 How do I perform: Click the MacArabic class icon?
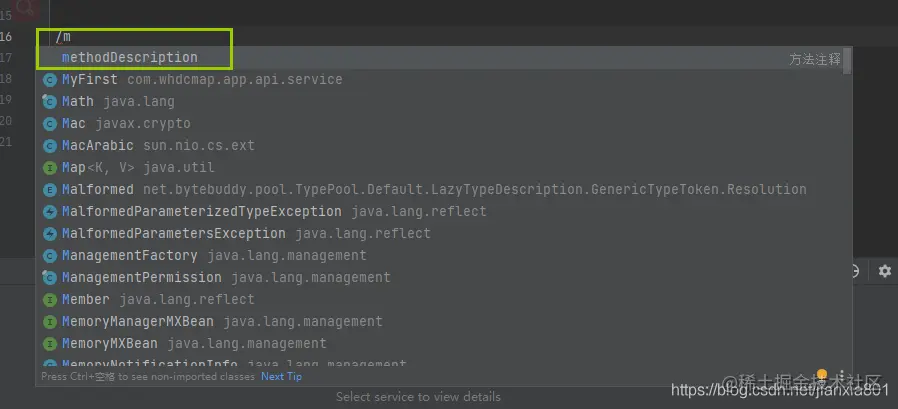point(50,146)
